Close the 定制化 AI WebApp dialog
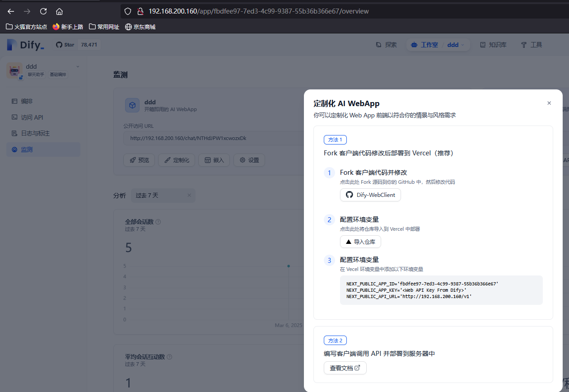The image size is (569, 392). pos(549,103)
